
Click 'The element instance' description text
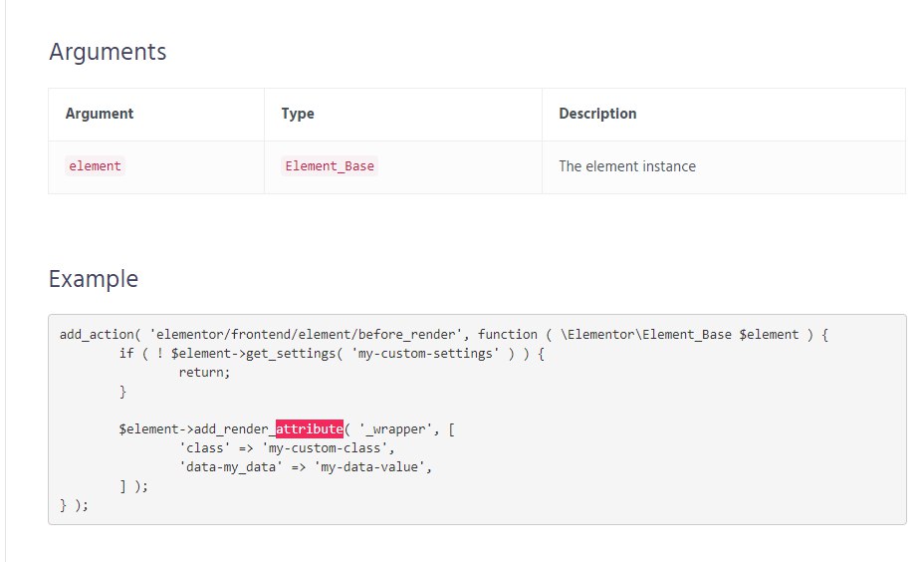point(627,166)
